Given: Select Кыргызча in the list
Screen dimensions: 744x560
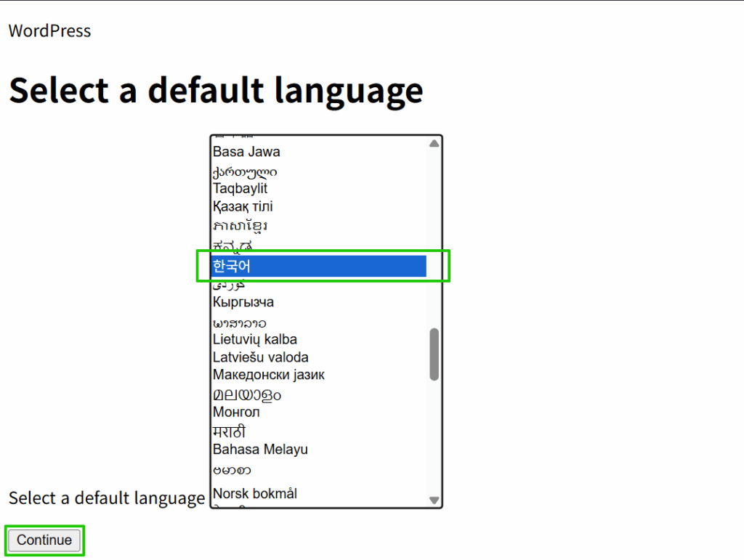Looking at the screenshot, I should point(243,302).
